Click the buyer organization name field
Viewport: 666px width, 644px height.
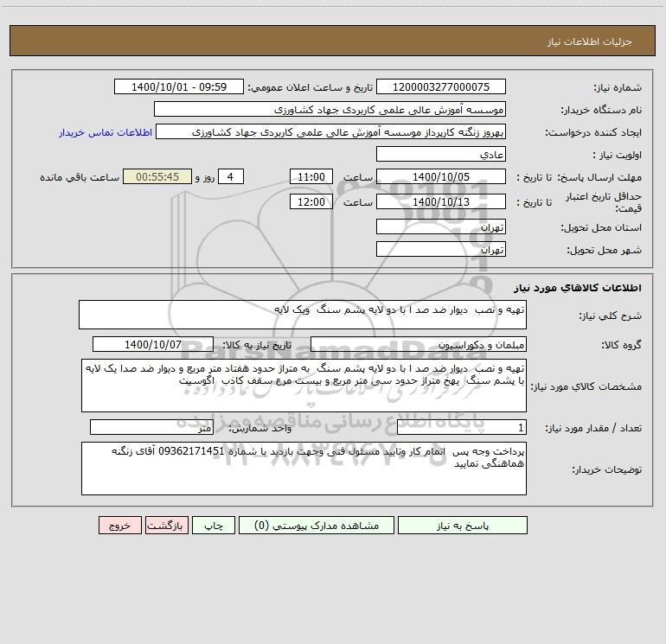[330, 109]
